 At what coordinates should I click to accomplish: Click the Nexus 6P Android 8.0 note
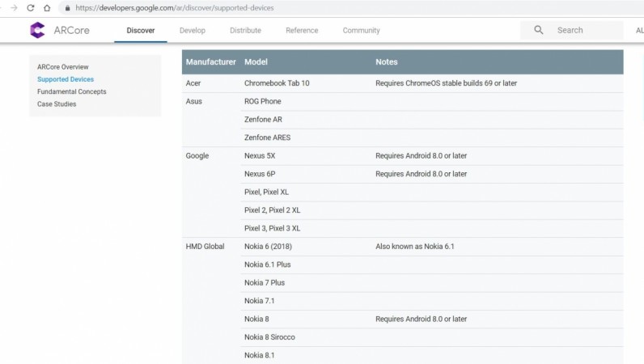[421, 174]
